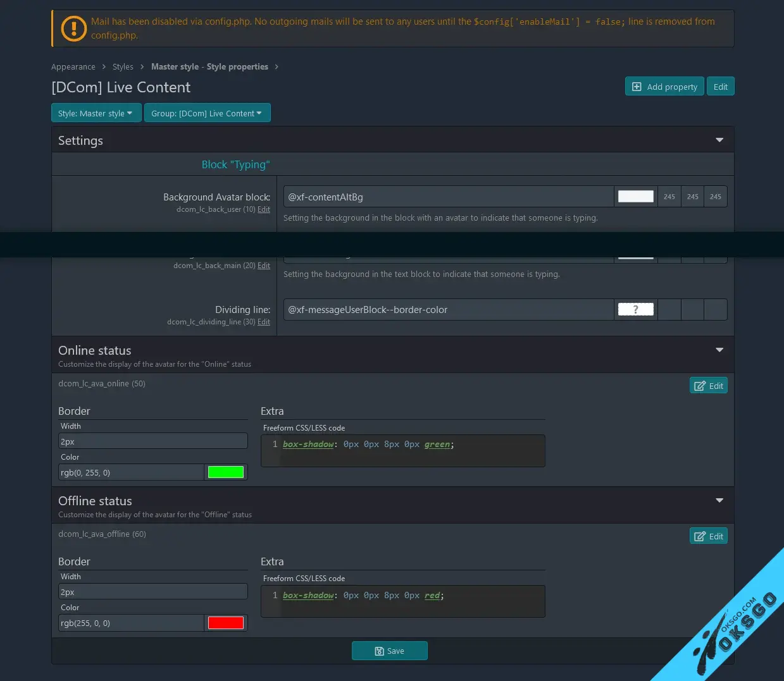Screen dimensions: 784x681
Task: Go to Styles in the breadcrumb
Action: click(123, 67)
